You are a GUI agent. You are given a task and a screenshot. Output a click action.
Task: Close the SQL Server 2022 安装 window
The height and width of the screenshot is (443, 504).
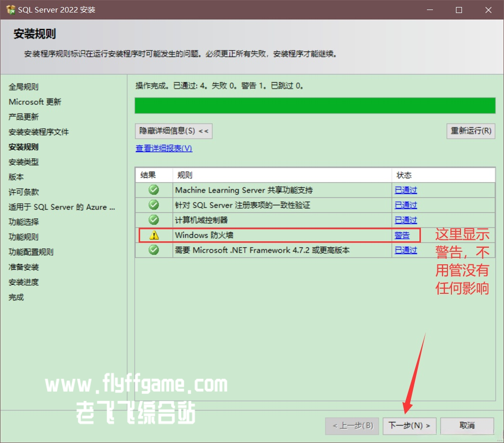[x=488, y=10]
